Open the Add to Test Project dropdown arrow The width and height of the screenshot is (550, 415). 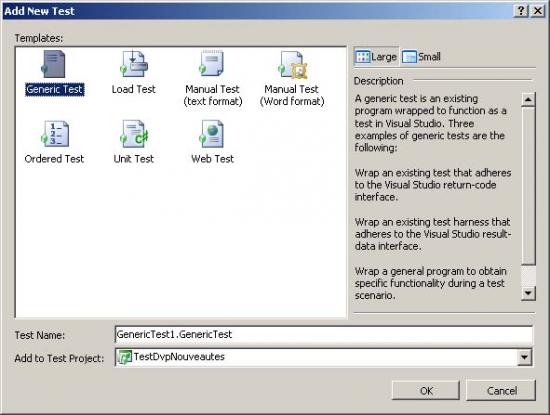524,357
